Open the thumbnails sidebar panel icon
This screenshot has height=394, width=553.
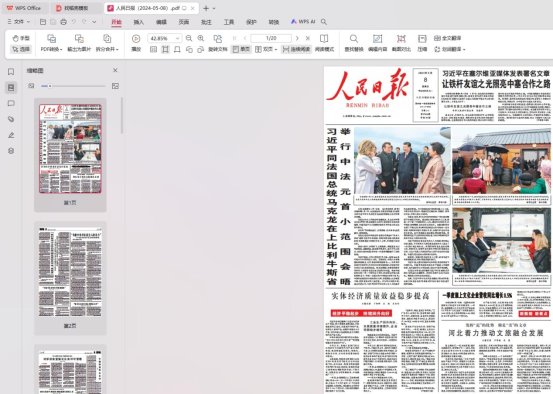(11, 87)
